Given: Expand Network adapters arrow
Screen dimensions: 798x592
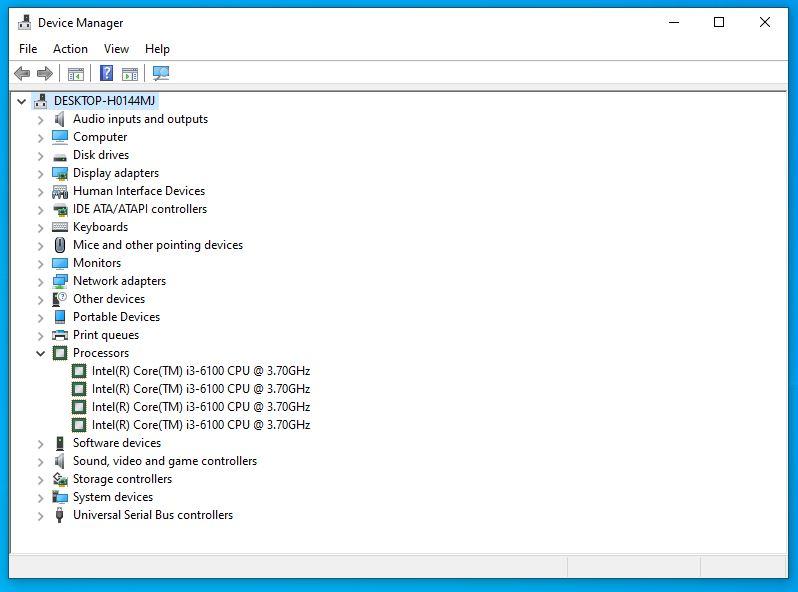Looking at the screenshot, I should pyautogui.click(x=41, y=282).
